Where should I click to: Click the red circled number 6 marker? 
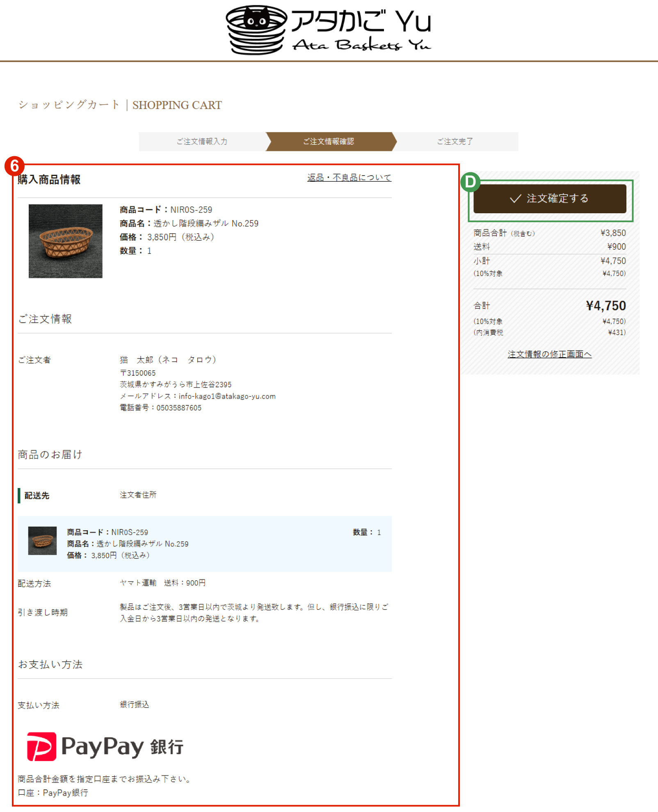click(x=14, y=167)
